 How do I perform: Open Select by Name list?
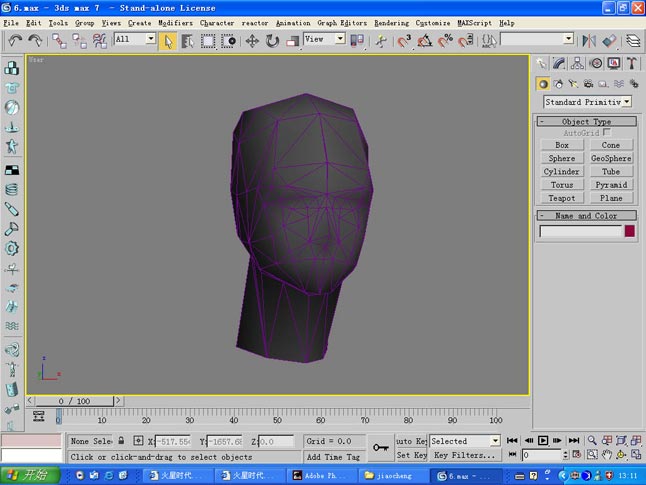point(187,41)
